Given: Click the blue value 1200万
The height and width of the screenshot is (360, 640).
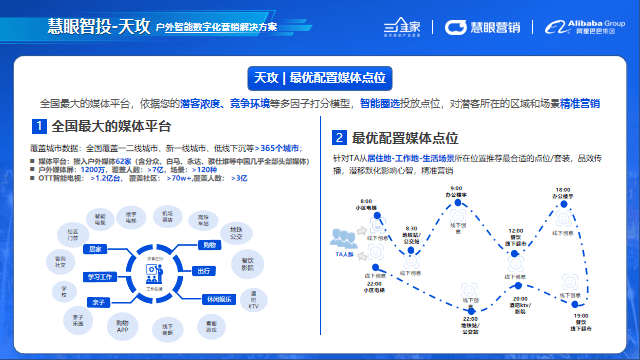Looking at the screenshot, I should click(x=93, y=170).
